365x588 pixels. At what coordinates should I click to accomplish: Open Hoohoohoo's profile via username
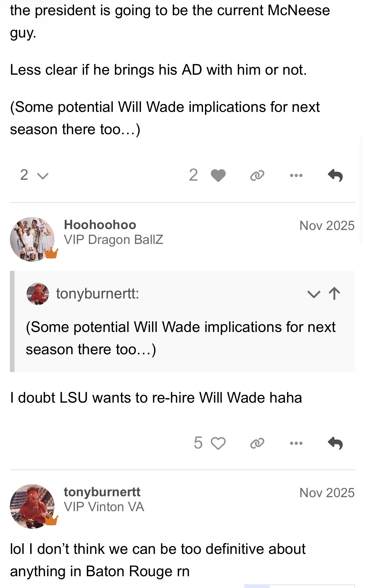tap(100, 225)
